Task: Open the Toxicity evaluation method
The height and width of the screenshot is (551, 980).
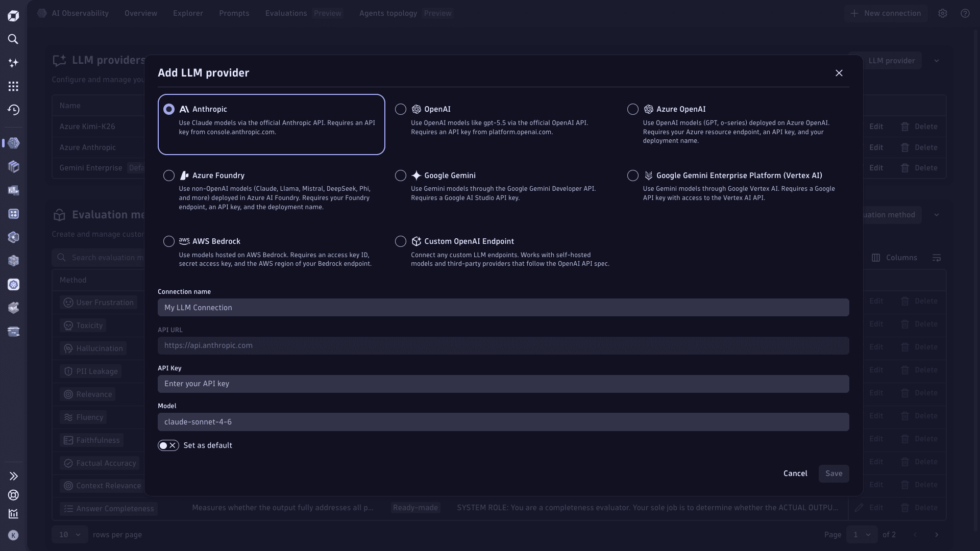Action: (83, 325)
